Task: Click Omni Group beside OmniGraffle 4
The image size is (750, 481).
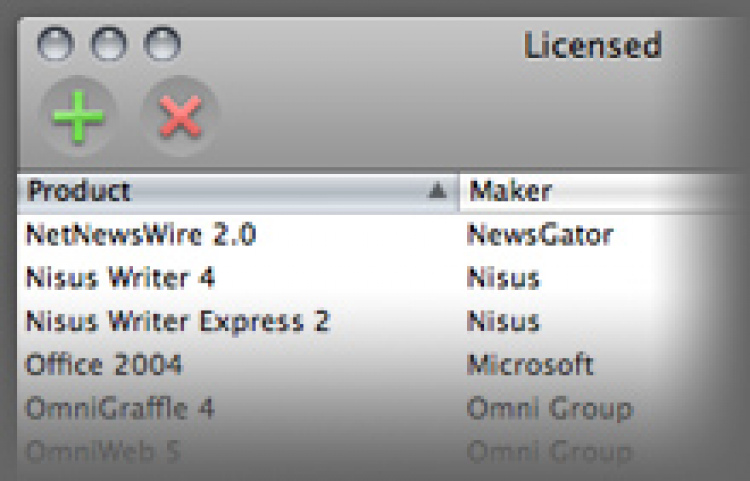Action: (x=549, y=409)
